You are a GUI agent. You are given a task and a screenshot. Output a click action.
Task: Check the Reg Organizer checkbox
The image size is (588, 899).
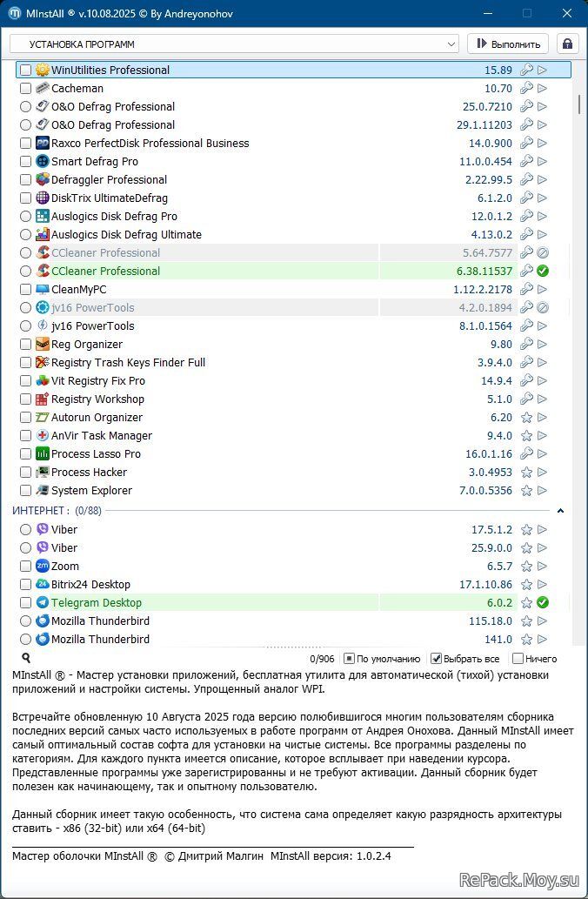(25, 345)
